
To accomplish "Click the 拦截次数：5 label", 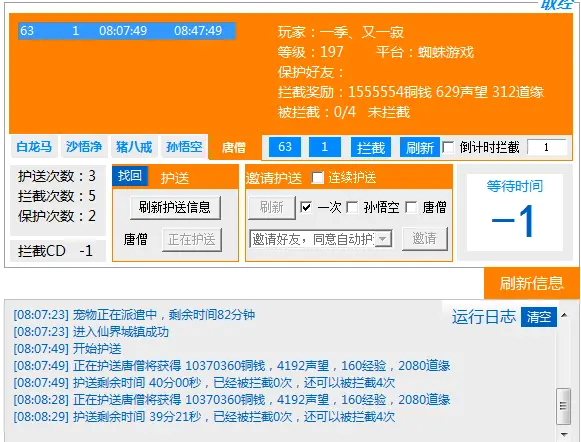I will (57, 196).
